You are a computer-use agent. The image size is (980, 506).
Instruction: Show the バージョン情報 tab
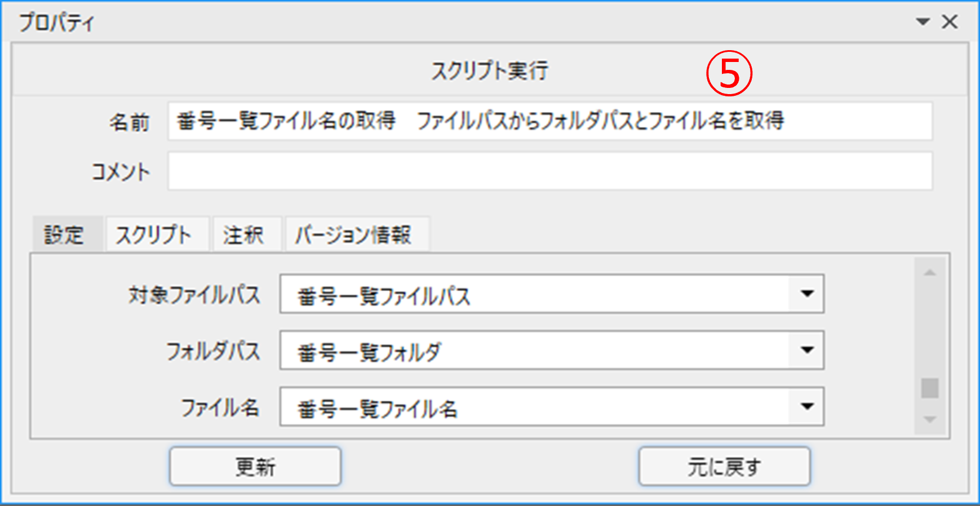(x=354, y=234)
